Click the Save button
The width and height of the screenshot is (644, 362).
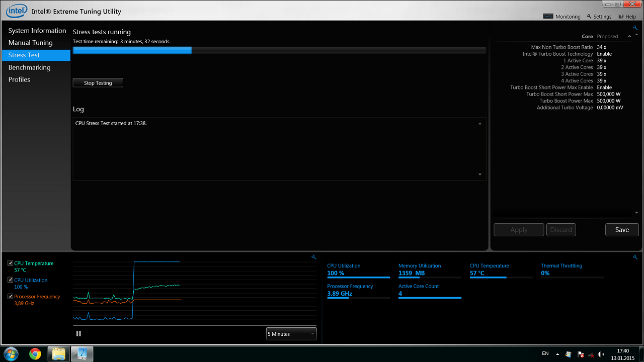(622, 230)
